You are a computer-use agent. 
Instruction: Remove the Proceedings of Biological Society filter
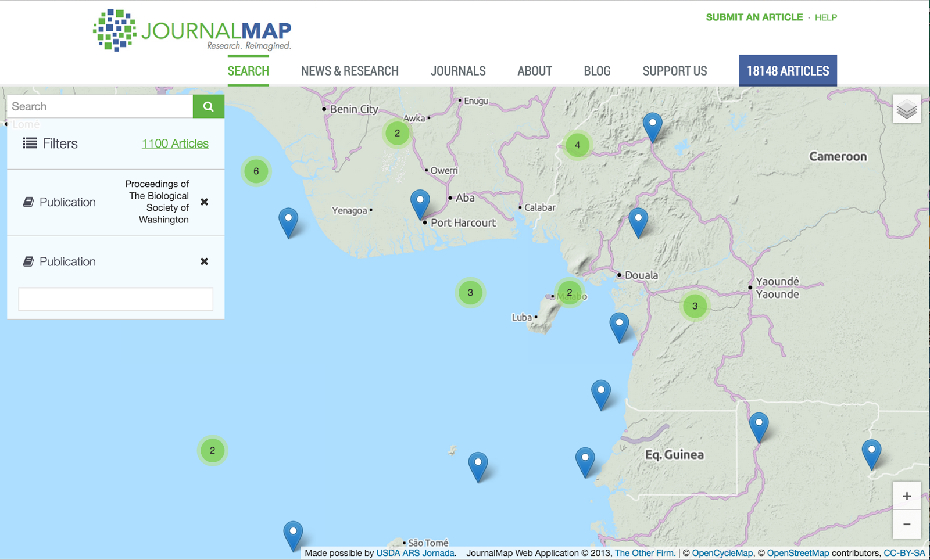pos(204,202)
